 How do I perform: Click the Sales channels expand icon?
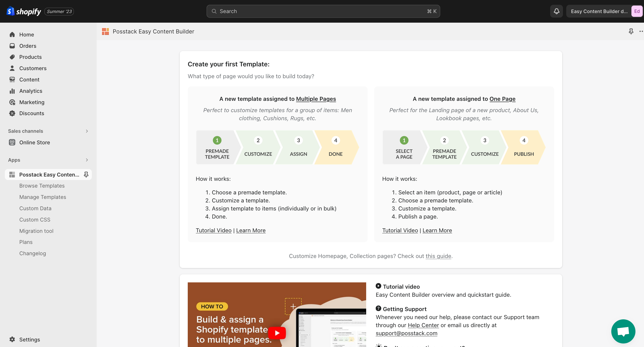click(x=87, y=131)
